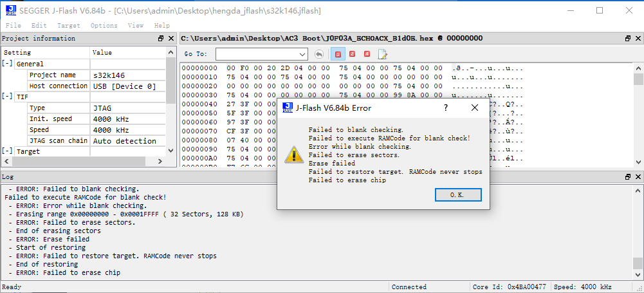Close the Project information panel

tap(171, 38)
